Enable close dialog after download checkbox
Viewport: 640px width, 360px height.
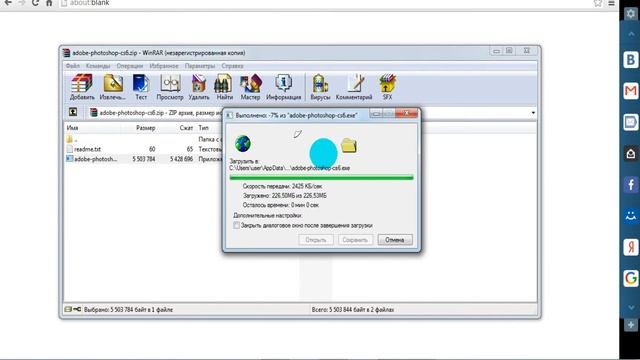[236, 225]
